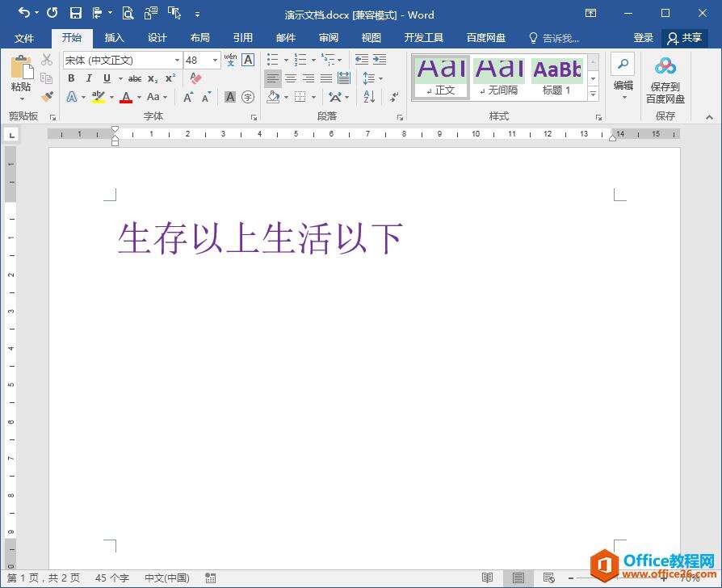This screenshot has width=722, height=588.
Task: Increase the paragraph indent
Action: (380, 60)
